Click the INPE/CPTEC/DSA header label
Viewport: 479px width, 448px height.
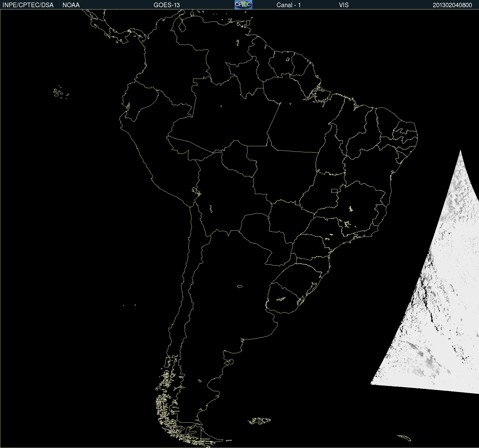[28, 5]
